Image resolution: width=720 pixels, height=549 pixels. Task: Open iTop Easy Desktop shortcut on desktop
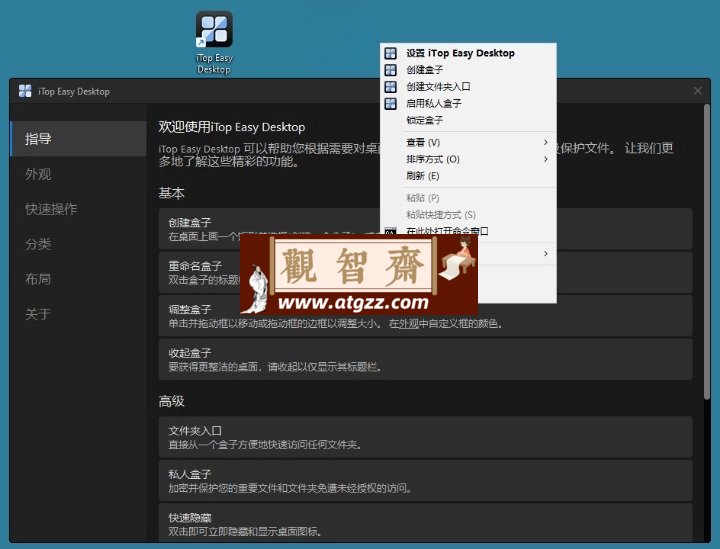coord(214,43)
